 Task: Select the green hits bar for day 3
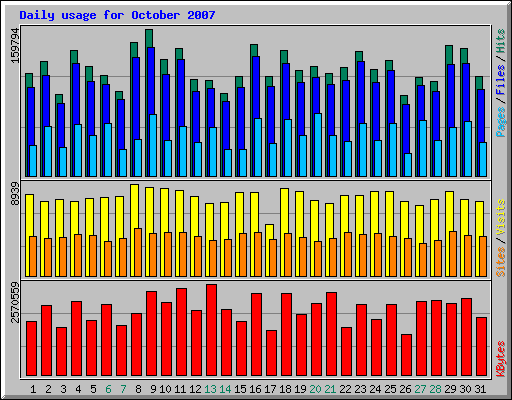pyautogui.click(x=59, y=99)
